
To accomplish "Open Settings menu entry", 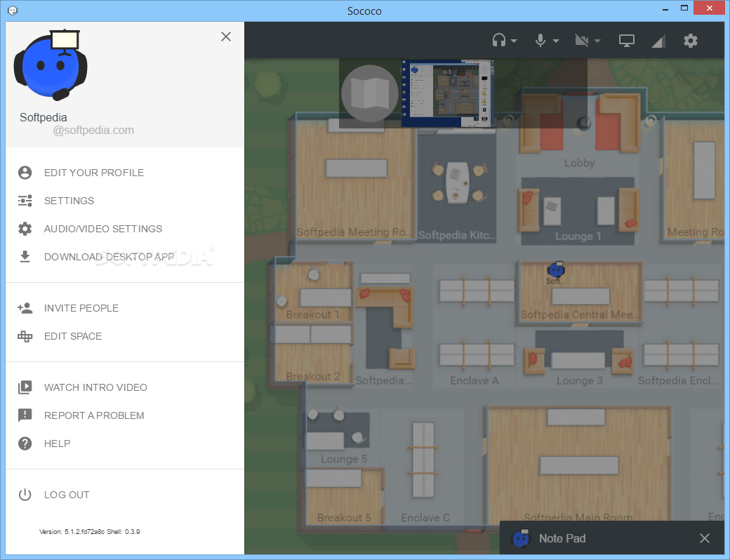I will [x=69, y=201].
